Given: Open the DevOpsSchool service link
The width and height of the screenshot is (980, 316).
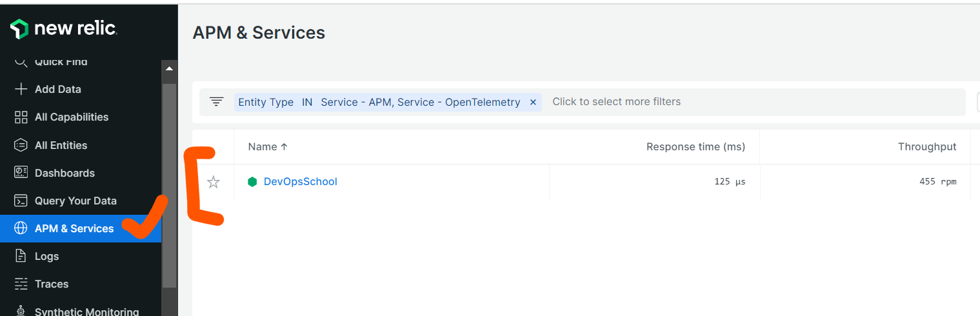Looking at the screenshot, I should [300, 182].
